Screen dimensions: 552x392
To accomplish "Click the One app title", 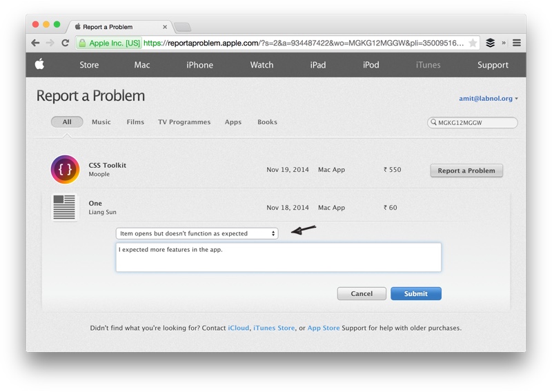I will (95, 203).
